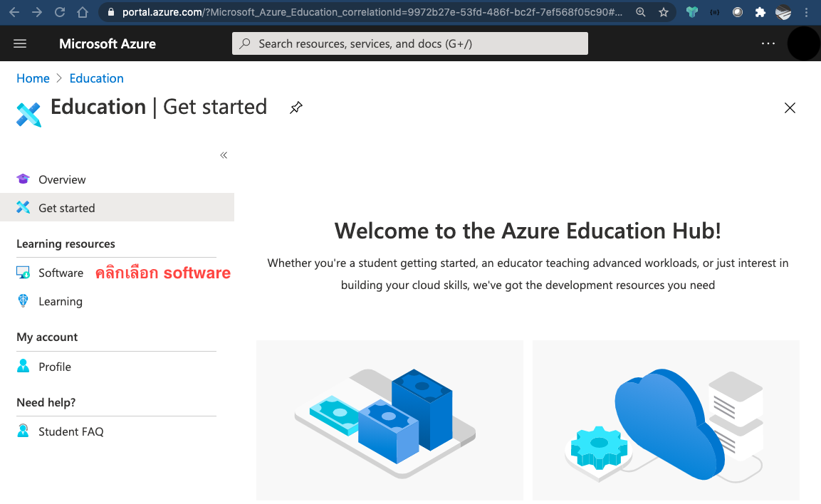Pin the Education blade to dashboard
Image resolution: width=821 pixels, height=504 pixels.
point(296,107)
